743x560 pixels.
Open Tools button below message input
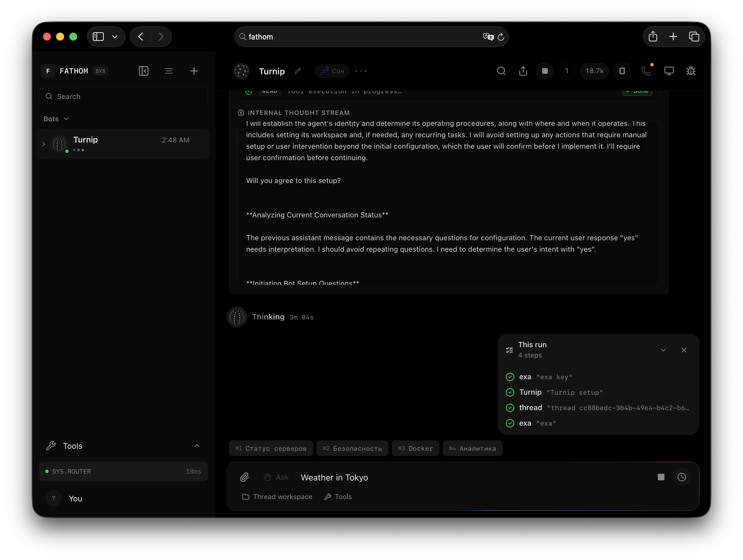[x=338, y=497]
